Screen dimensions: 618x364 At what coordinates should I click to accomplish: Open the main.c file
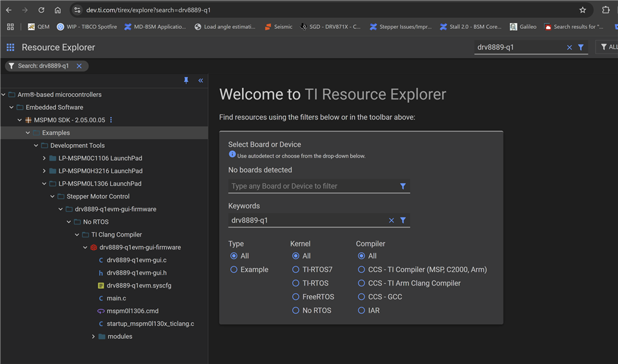click(117, 298)
